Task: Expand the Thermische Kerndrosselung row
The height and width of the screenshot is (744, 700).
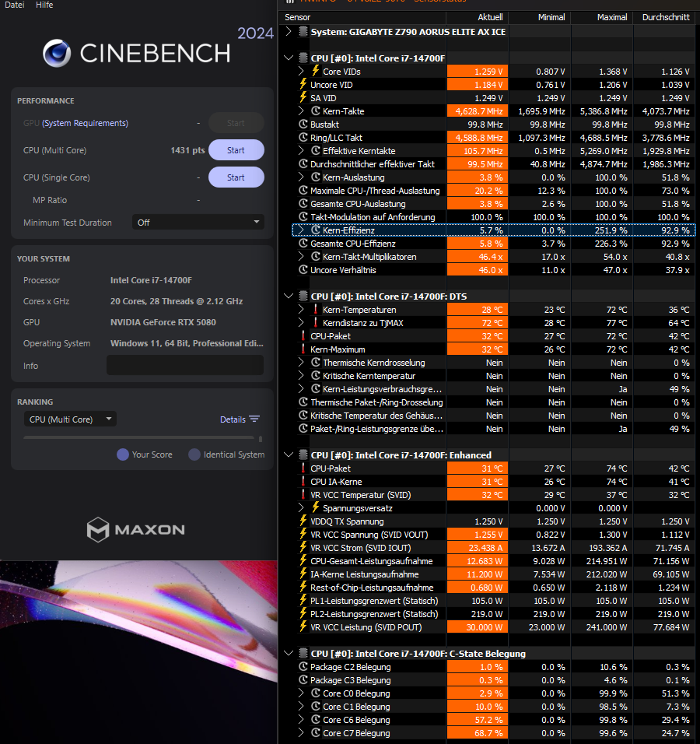Action: point(302,363)
